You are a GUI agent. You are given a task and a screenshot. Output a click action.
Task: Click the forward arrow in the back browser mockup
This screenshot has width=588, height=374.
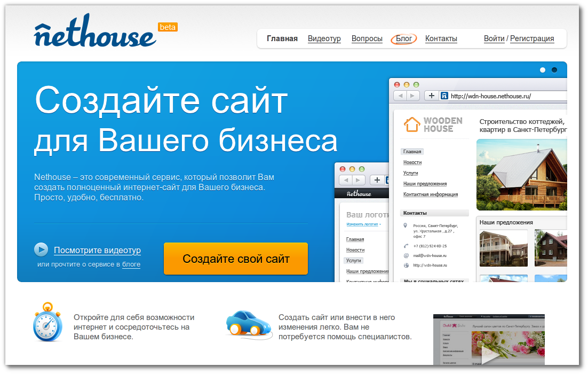(x=359, y=180)
